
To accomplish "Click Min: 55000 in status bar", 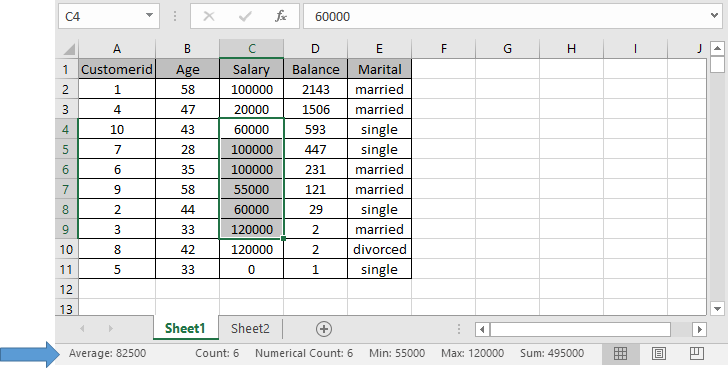I will click(x=397, y=353).
